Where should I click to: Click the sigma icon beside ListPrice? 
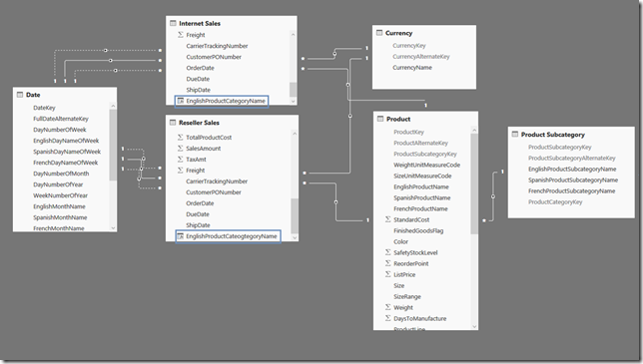(388, 274)
